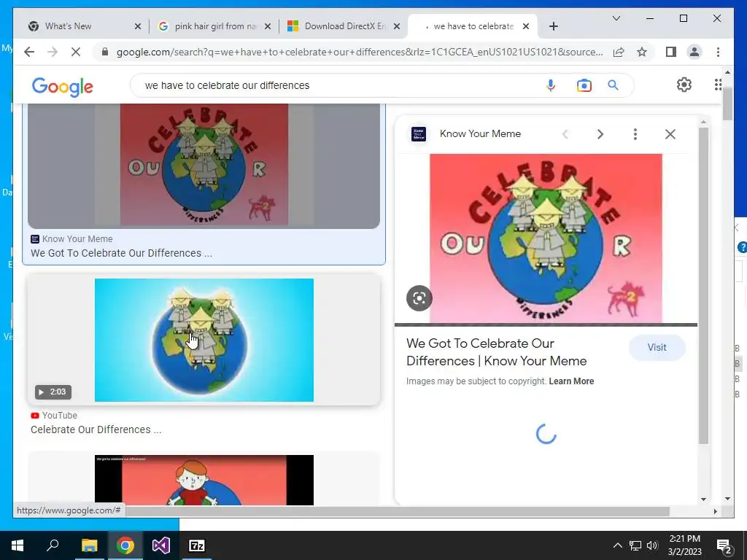Stop page loading with X button
This screenshot has width=747, height=560.
pyautogui.click(x=76, y=52)
